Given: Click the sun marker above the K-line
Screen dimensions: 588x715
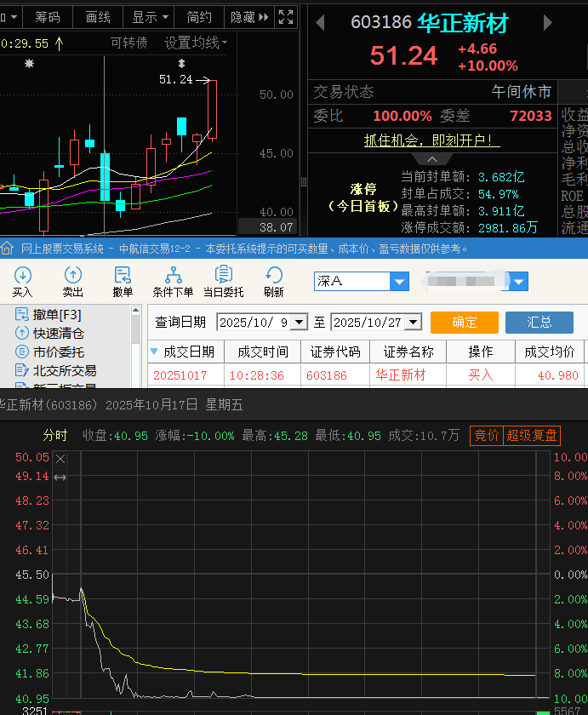Looking at the screenshot, I should [29, 63].
